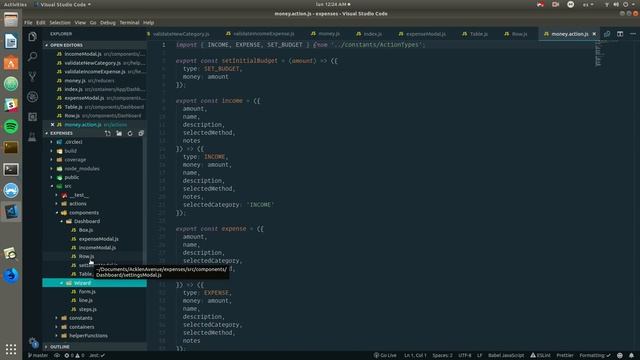The width and height of the screenshot is (640, 360).
Task: Click Go Live in status bar
Action: 385,356
